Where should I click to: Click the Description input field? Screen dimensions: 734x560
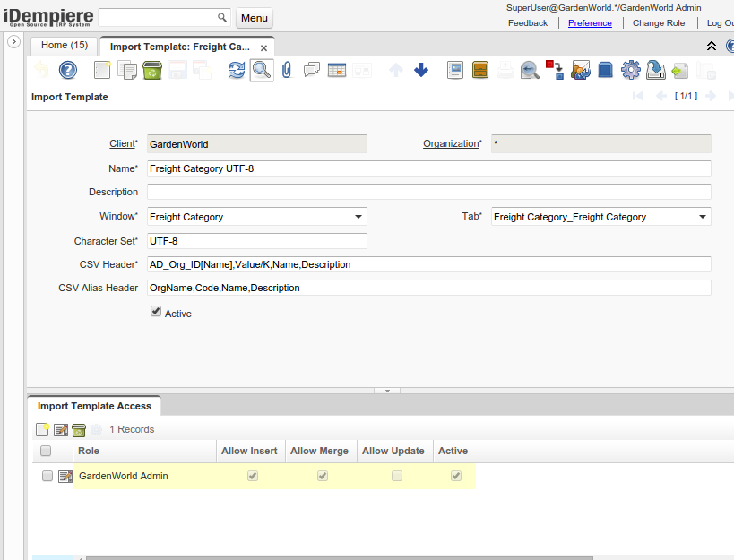click(x=428, y=192)
